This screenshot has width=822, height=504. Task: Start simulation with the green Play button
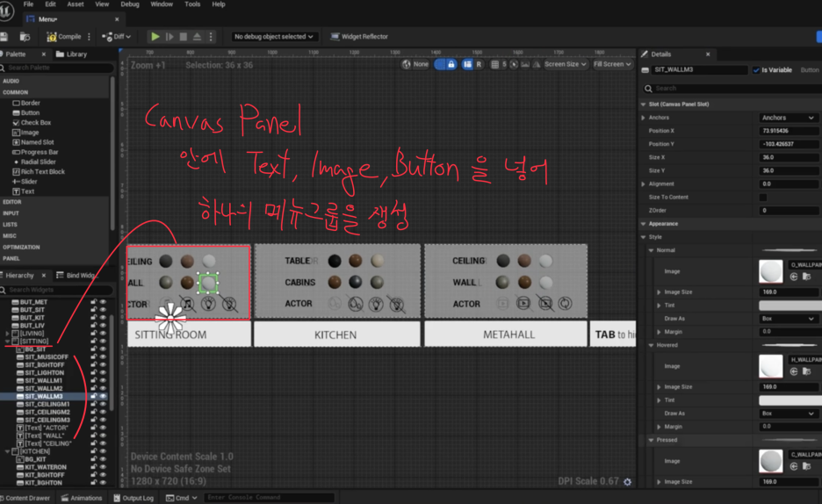pos(155,37)
